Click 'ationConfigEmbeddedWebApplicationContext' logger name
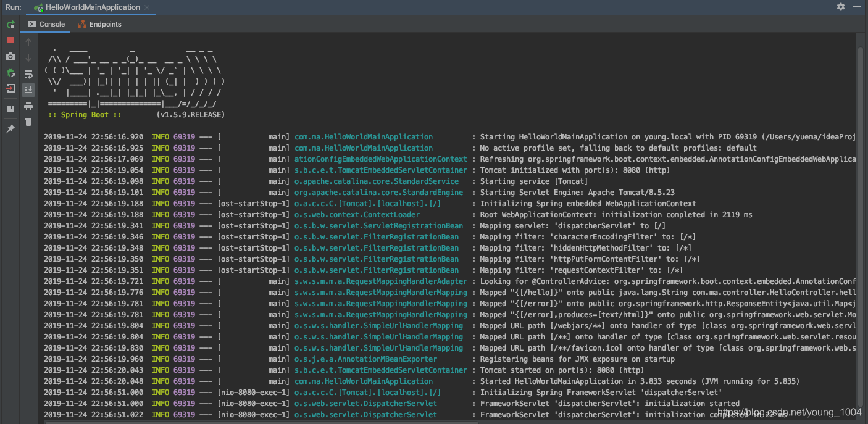 tap(381, 159)
